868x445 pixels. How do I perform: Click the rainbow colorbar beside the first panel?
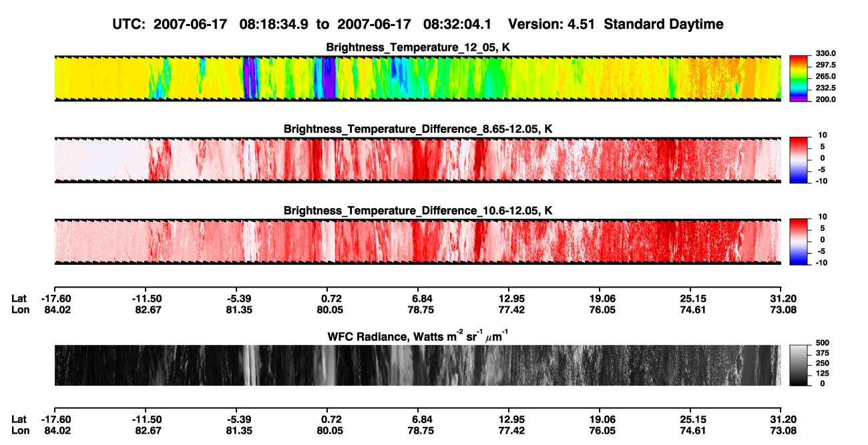[800, 78]
